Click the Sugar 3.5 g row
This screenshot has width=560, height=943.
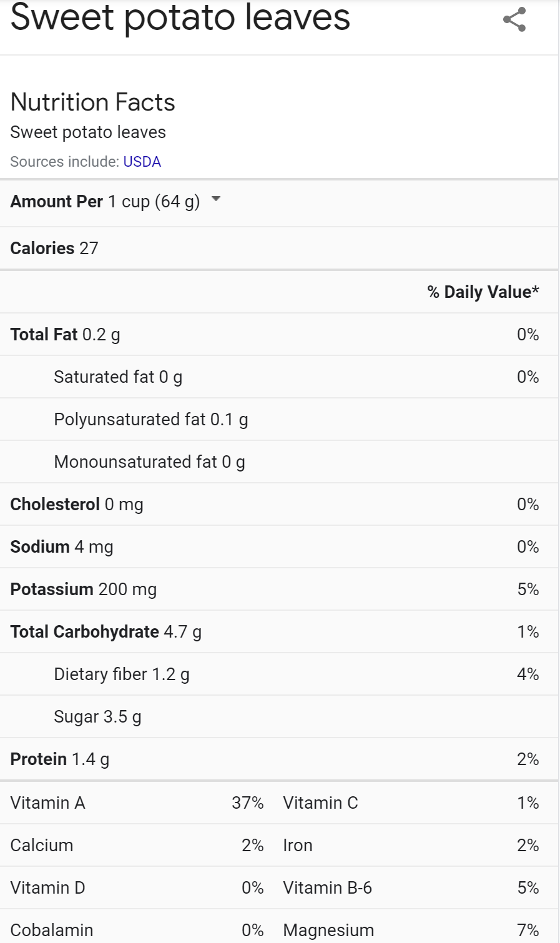click(x=97, y=717)
